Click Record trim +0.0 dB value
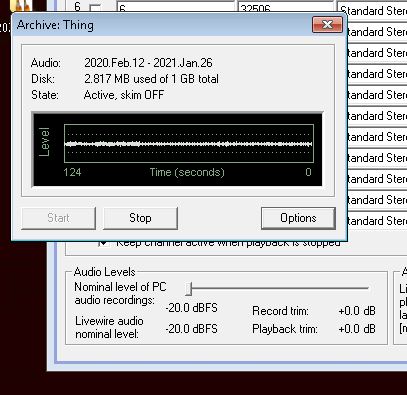 357,311
